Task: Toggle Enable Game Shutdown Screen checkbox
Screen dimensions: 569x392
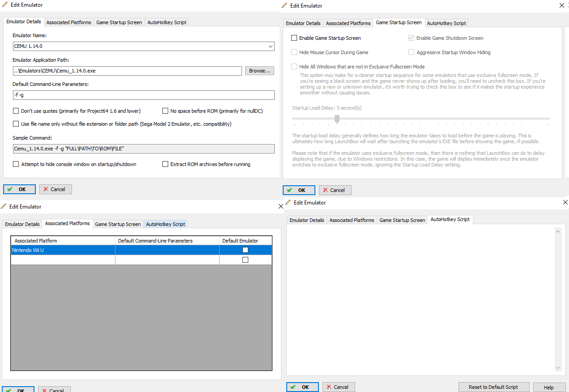Action: click(412, 38)
